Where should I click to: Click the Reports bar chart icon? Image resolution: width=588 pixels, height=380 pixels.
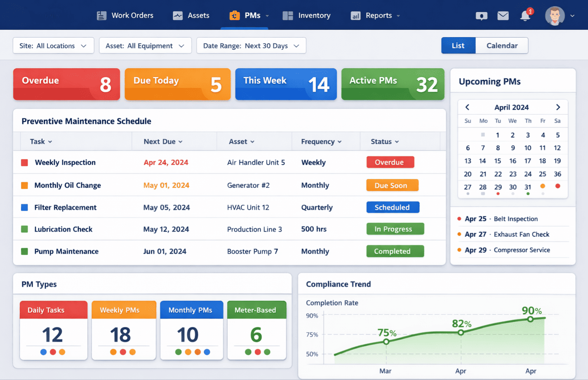coord(355,16)
